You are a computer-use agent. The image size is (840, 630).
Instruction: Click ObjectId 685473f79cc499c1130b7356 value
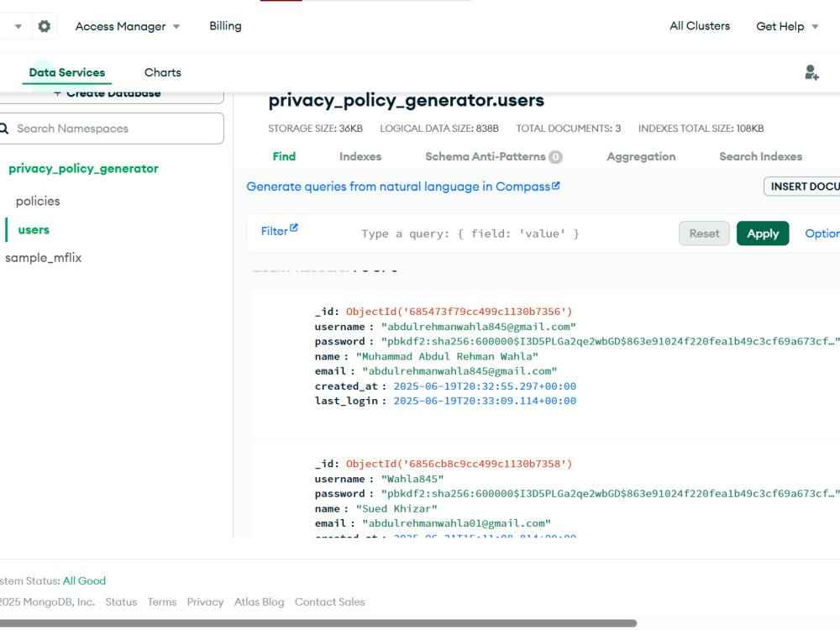click(459, 312)
